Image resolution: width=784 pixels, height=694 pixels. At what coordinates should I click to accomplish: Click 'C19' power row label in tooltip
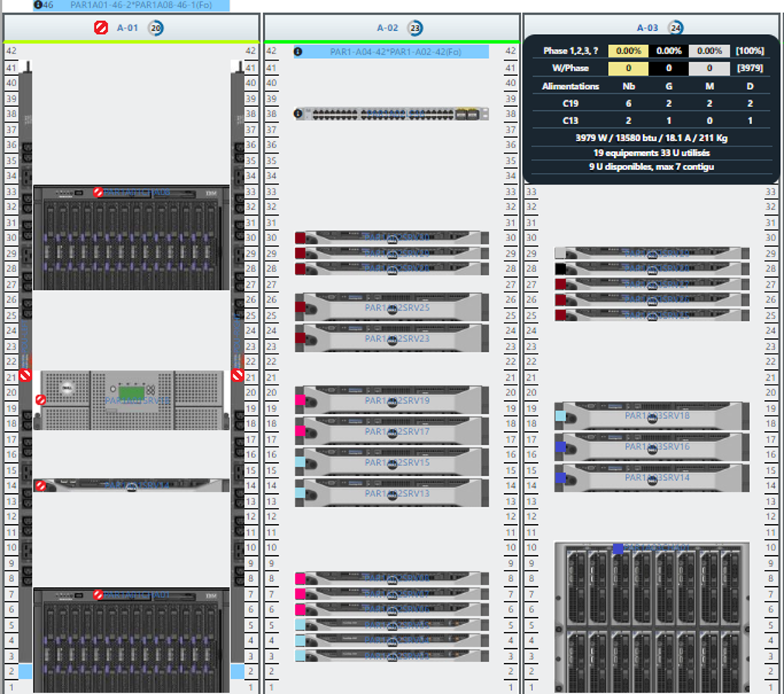[x=571, y=103]
